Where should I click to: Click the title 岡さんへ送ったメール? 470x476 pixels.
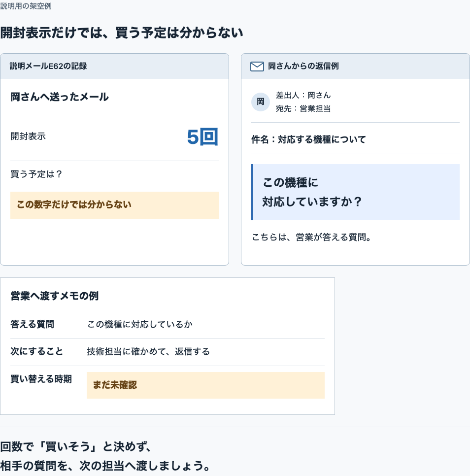60,97
